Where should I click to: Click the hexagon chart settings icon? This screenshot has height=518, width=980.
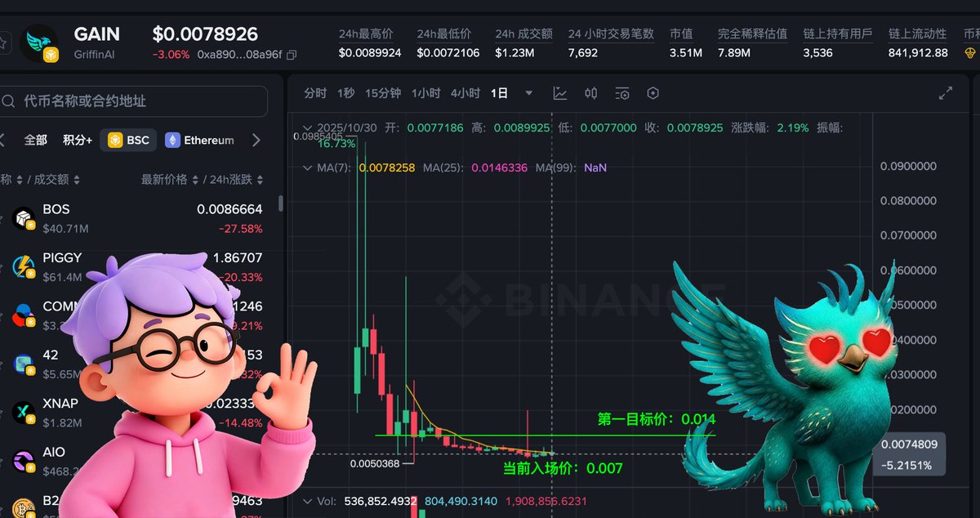pyautogui.click(x=653, y=93)
